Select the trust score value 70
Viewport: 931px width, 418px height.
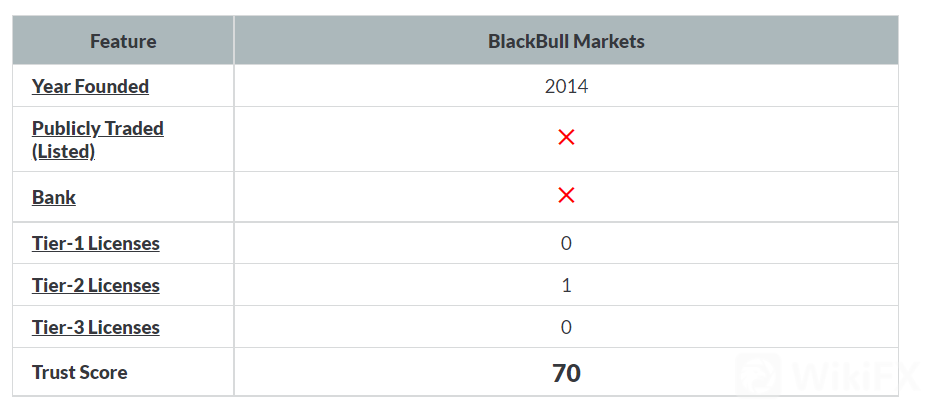coord(566,373)
